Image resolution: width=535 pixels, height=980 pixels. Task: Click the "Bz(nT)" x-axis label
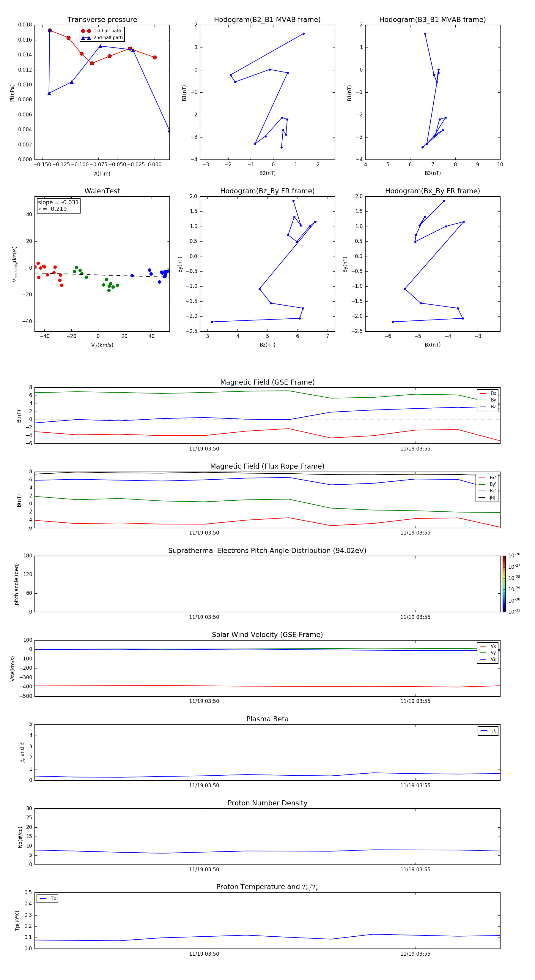pyautogui.click(x=267, y=345)
